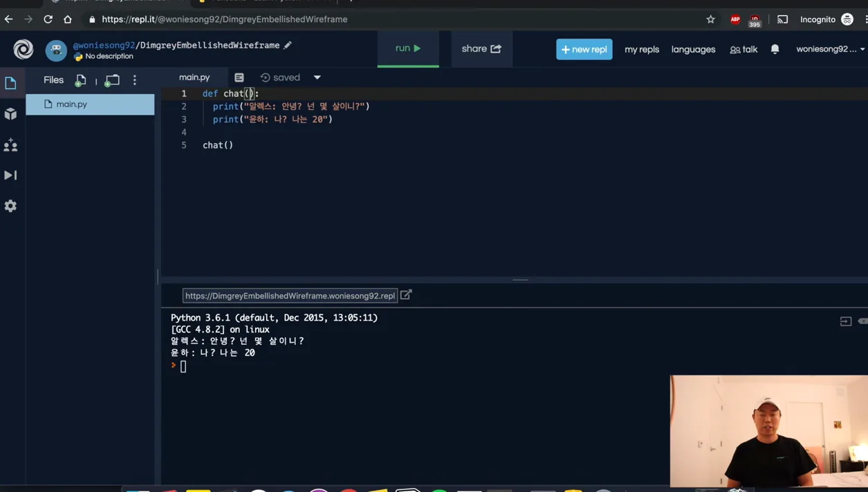The height and width of the screenshot is (492, 868).
Task: Add a new file in Files panel
Action: pyautogui.click(x=80, y=80)
